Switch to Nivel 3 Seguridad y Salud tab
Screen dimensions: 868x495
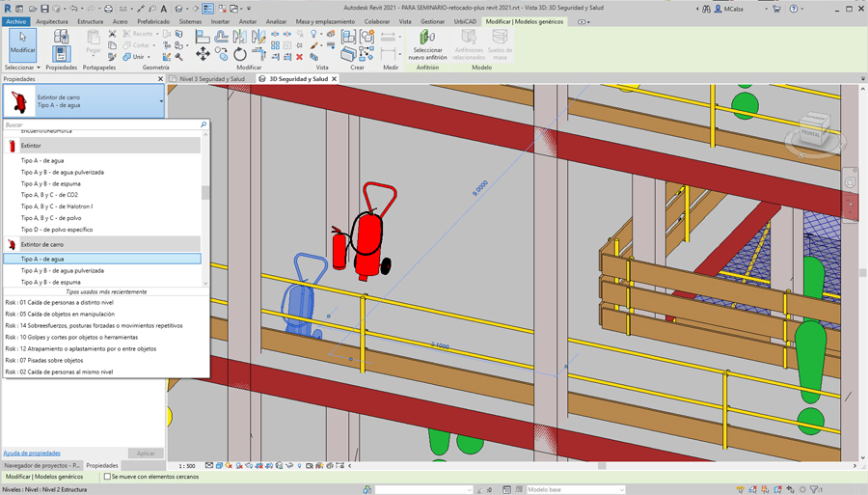211,79
